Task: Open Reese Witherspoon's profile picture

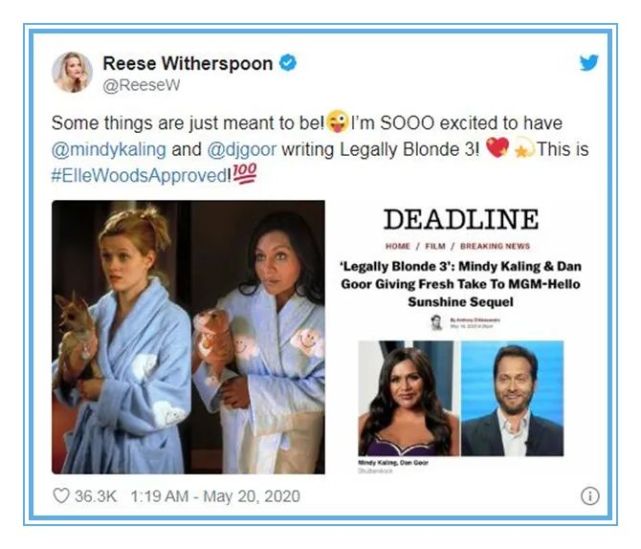Action: 72,72
